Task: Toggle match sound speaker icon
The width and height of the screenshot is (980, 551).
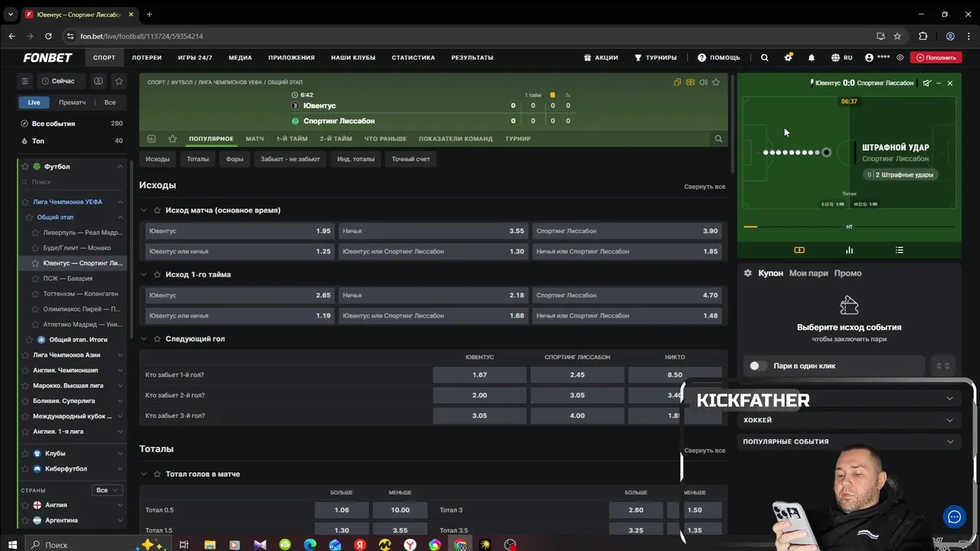Action: (703, 82)
